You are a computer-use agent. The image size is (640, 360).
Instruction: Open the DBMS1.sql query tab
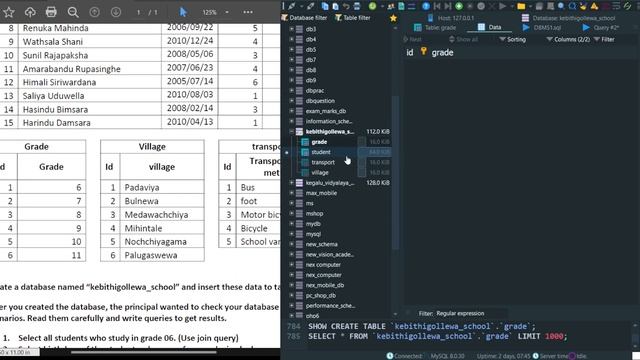(541, 27)
